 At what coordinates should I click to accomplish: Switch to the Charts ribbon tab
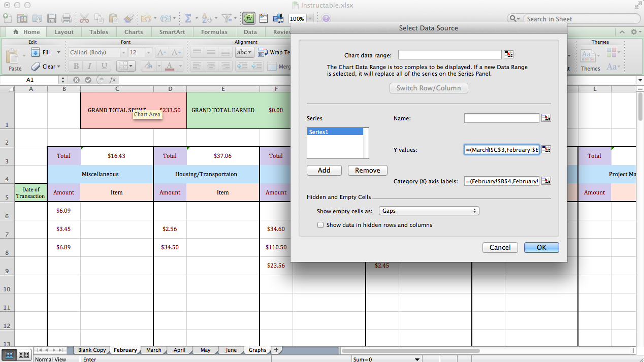point(133,31)
